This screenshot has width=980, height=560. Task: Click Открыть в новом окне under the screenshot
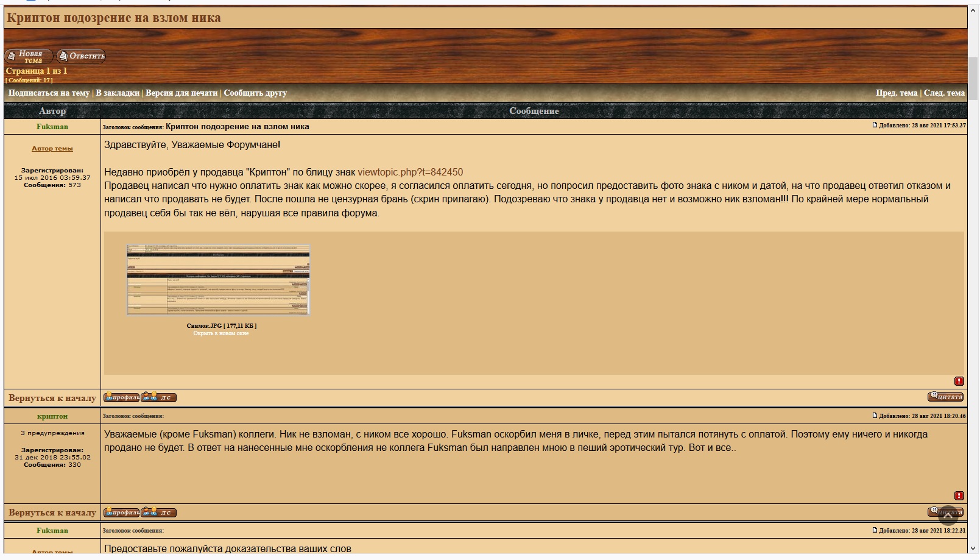tap(221, 333)
